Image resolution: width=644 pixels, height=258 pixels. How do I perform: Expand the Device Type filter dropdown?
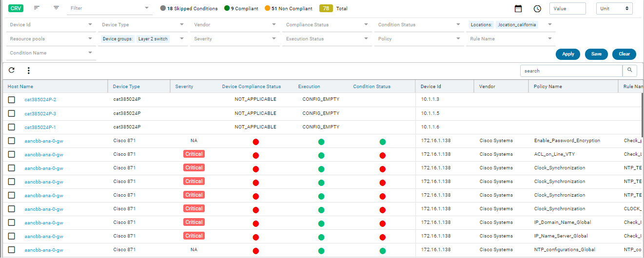click(x=182, y=24)
